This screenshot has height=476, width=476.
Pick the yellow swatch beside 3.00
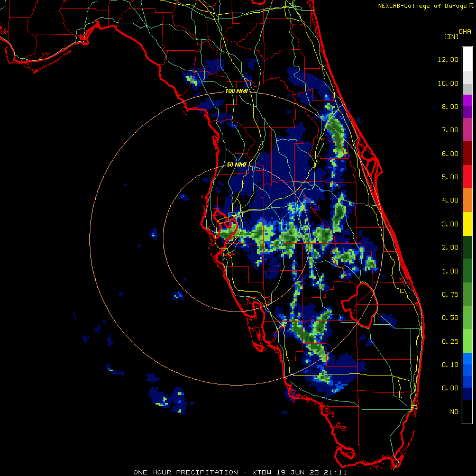click(467, 224)
